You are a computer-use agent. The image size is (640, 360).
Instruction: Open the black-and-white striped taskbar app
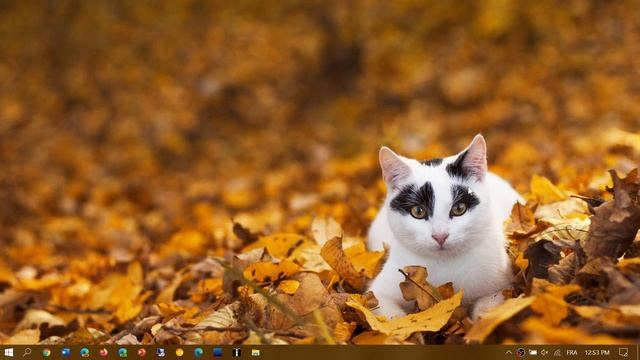click(x=237, y=352)
